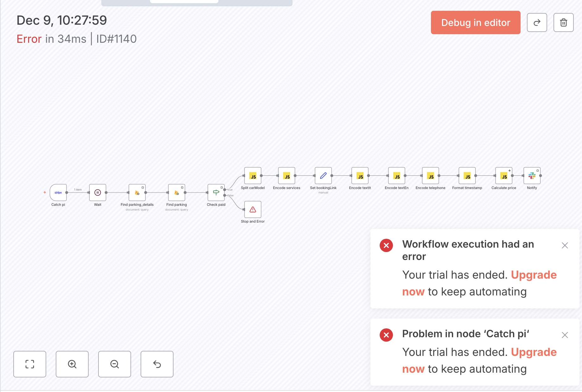582x392 pixels.
Task: Open the 'Find parking_details' Firestore node
Action: pyautogui.click(x=137, y=193)
